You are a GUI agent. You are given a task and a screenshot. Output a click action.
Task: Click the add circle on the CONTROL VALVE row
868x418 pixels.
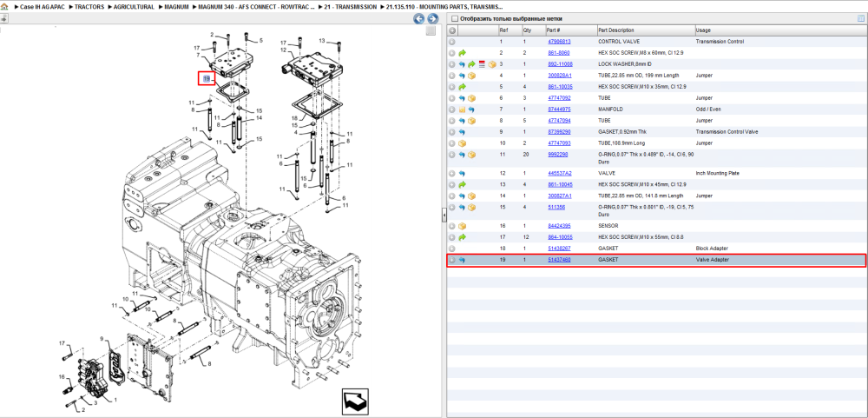click(x=452, y=42)
